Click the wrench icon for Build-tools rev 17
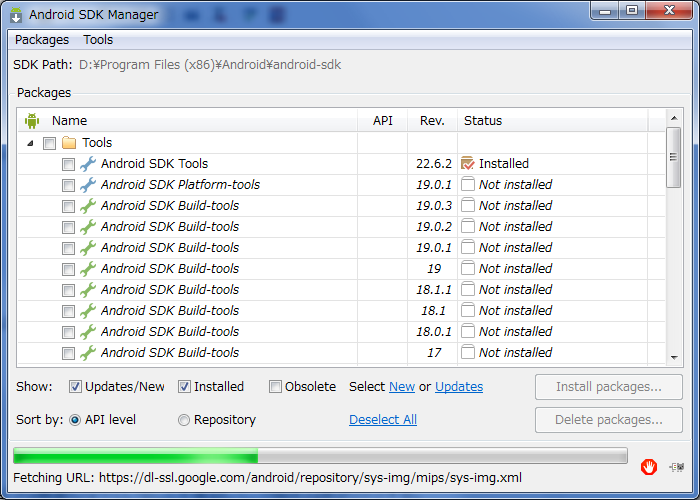The height and width of the screenshot is (500, 700). click(x=88, y=353)
